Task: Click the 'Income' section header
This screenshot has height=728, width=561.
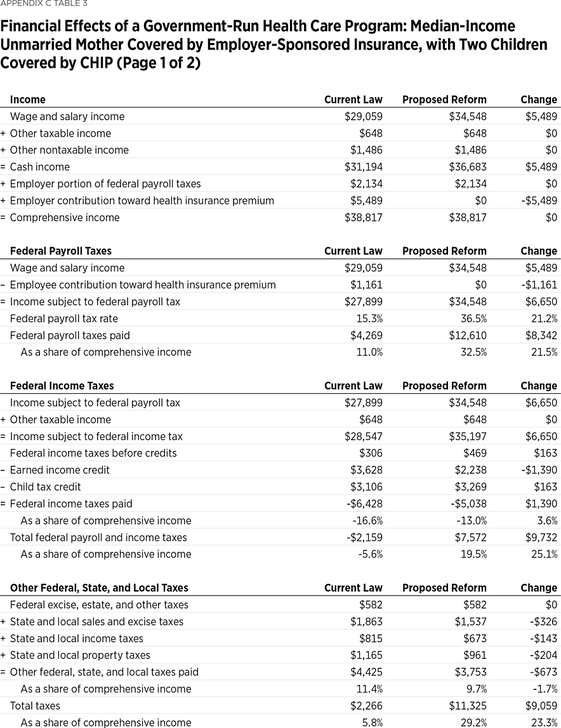Action: click(28, 100)
